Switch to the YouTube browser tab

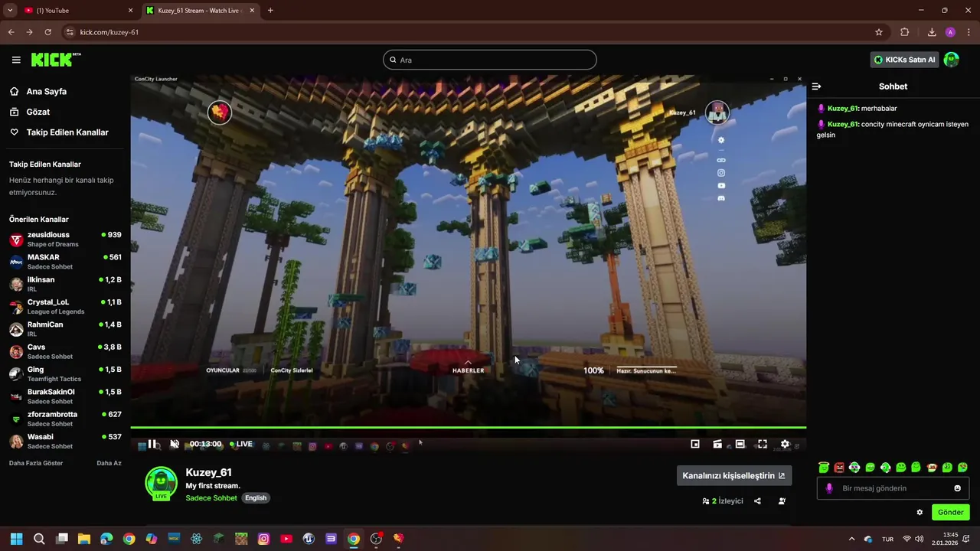click(79, 11)
